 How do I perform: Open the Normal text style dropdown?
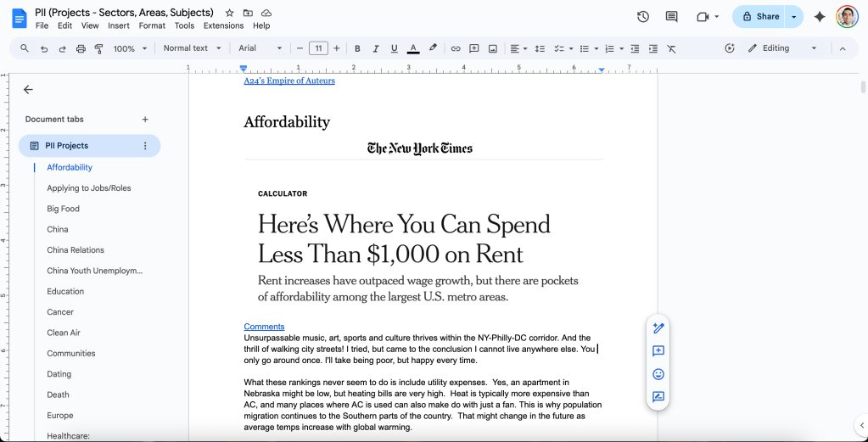pyautogui.click(x=192, y=48)
